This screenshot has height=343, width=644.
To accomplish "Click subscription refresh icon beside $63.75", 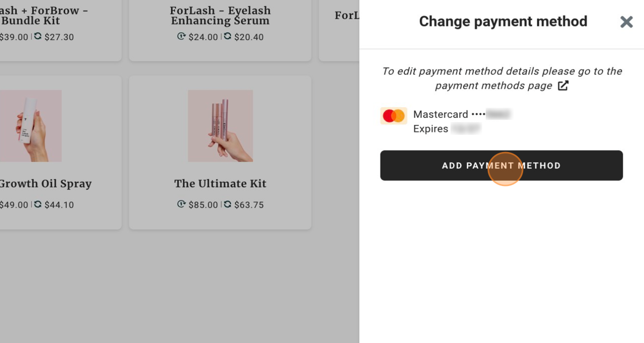I will click(x=227, y=204).
